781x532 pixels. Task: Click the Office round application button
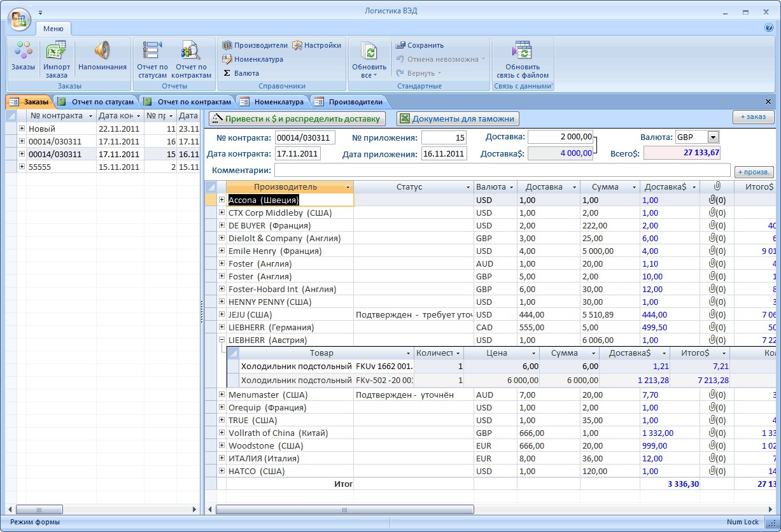18,18
